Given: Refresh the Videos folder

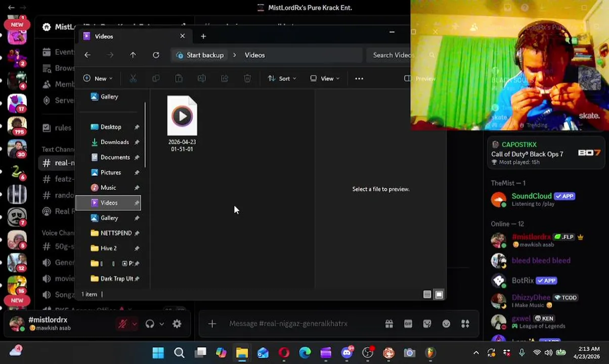Looking at the screenshot, I should tap(156, 55).
